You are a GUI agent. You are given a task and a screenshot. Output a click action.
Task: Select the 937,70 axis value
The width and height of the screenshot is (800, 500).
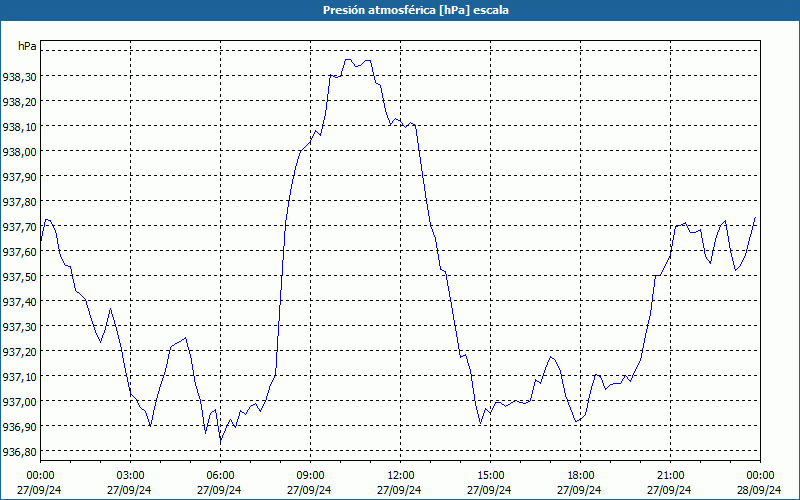(19, 227)
